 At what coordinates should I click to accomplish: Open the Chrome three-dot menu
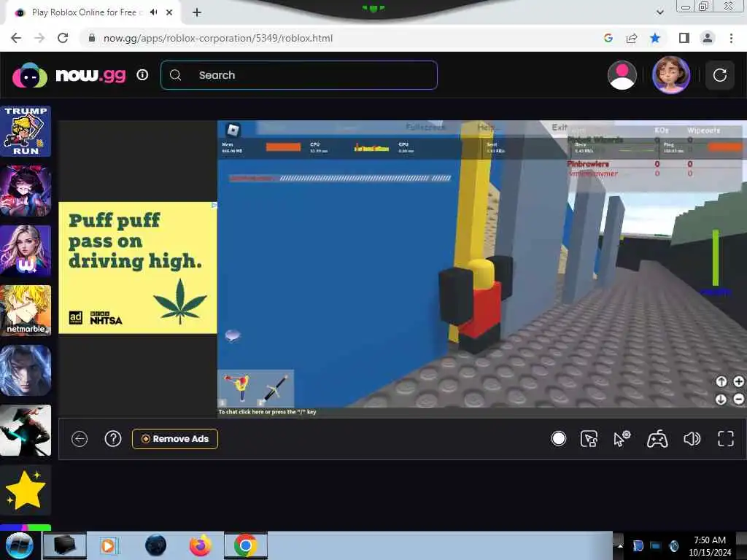(x=731, y=38)
